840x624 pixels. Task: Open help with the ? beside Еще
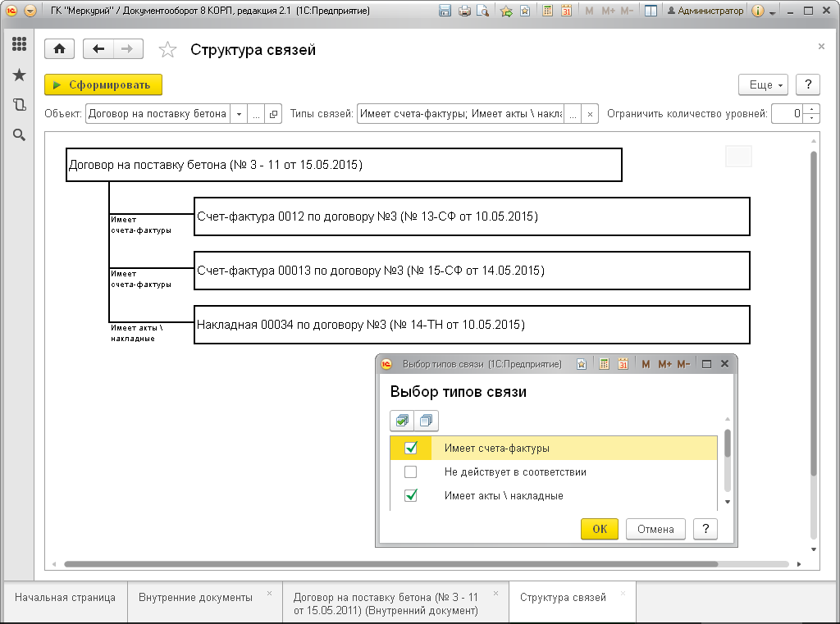point(808,84)
